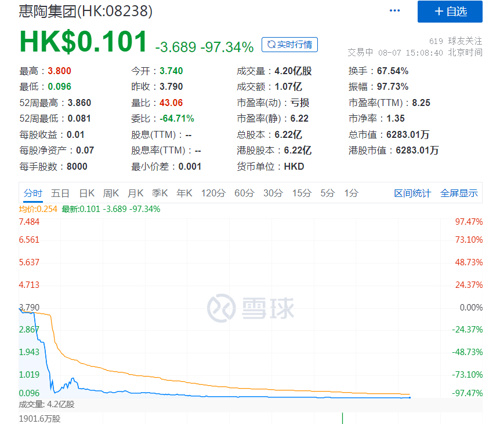Select the 年K chart tab
Viewport: 500px width, 424px height.
pos(184,193)
